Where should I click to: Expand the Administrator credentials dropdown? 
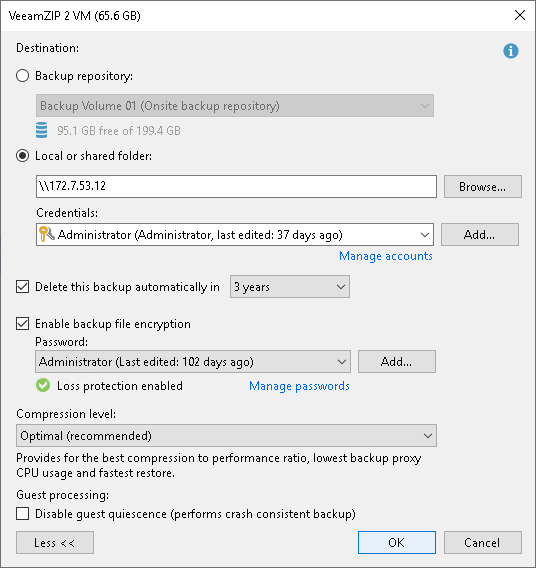235,234
